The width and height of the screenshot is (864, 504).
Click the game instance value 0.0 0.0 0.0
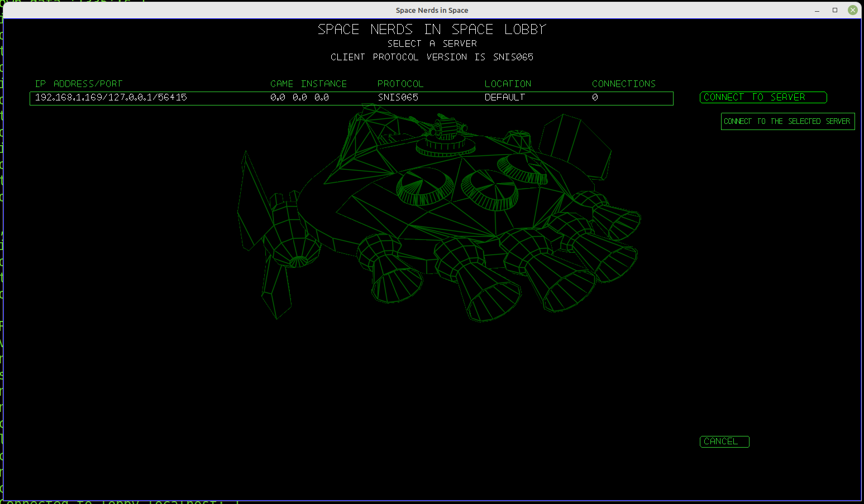click(x=300, y=97)
